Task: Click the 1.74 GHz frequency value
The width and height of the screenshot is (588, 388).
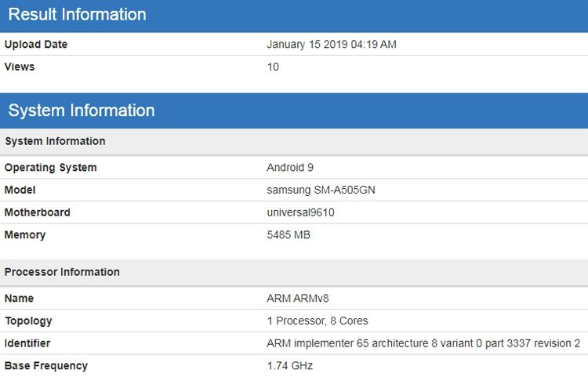Action: click(290, 365)
